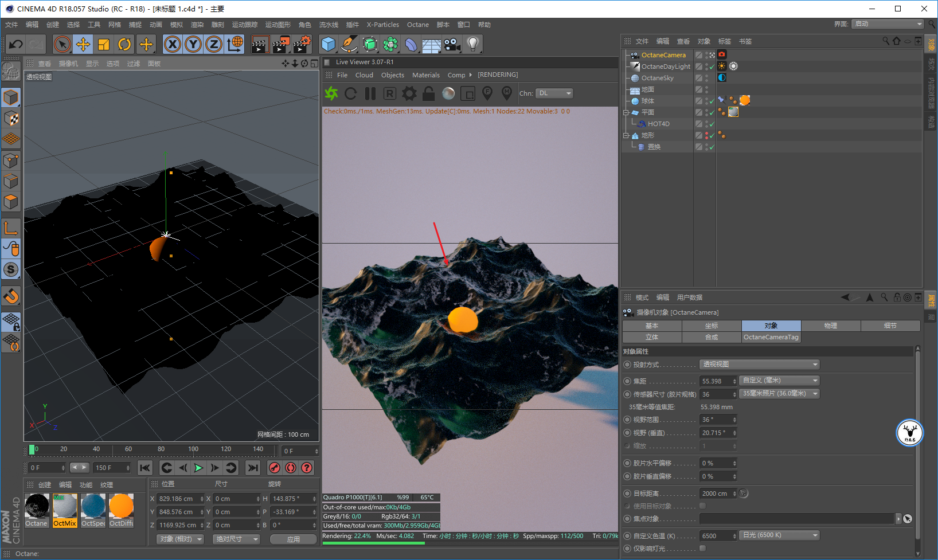Toggle X axis lock
Screen dimensions: 938x560
(173, 44)
